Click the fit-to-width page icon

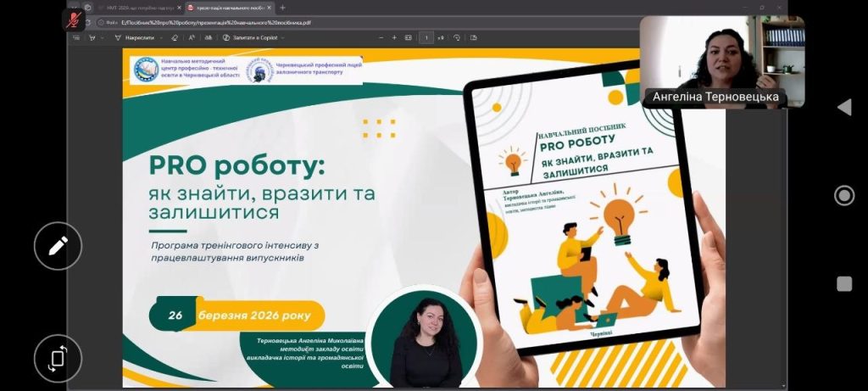[x=409, y=37]
